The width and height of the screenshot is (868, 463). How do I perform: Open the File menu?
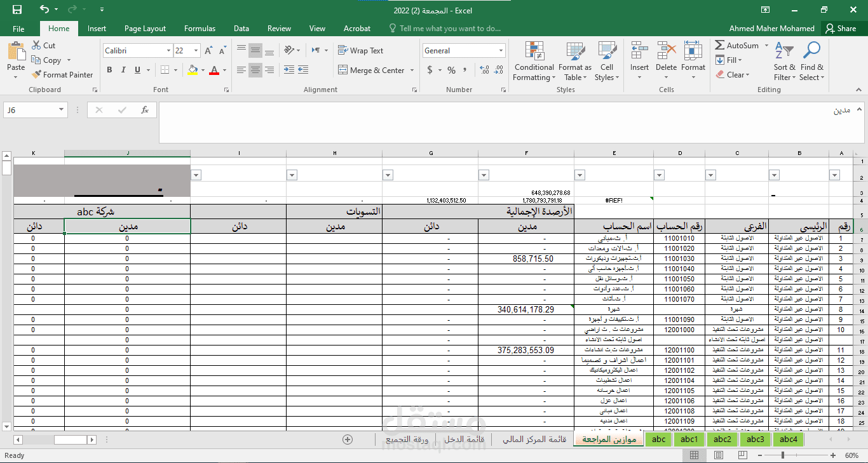(x=18, y=29)
